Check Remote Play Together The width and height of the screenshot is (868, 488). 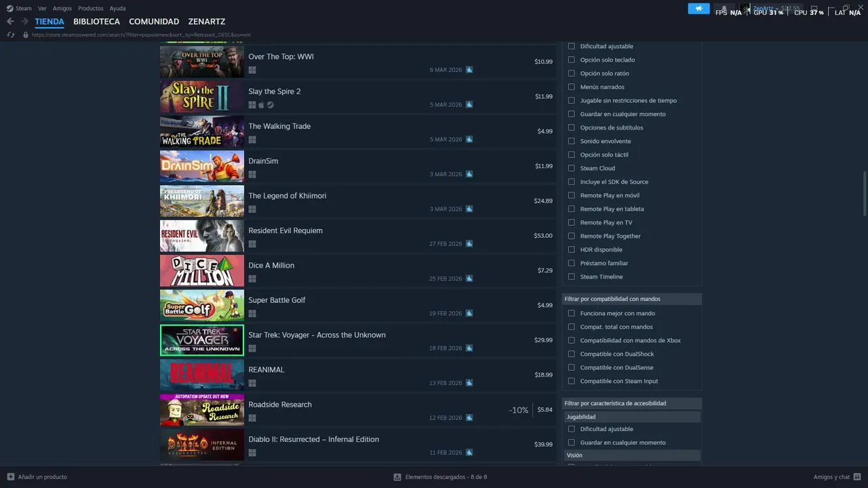(x=571, y=236)
